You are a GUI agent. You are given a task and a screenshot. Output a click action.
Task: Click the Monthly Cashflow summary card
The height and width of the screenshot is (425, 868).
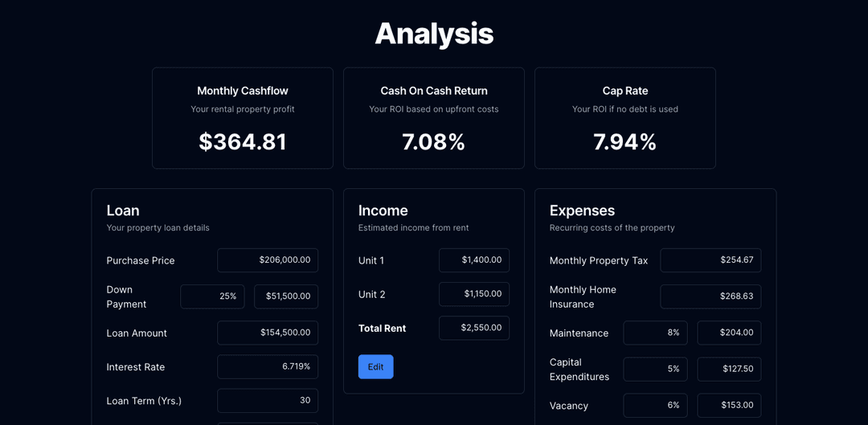click(243, 118)
